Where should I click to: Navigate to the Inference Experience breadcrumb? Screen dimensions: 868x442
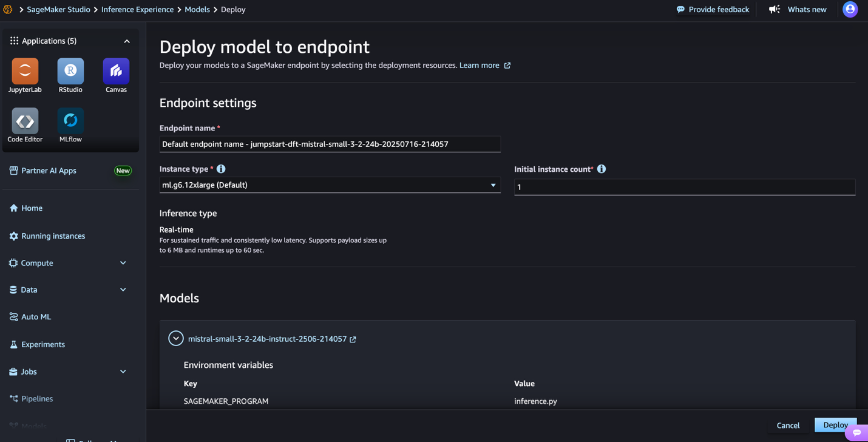[x=137, y=10]
